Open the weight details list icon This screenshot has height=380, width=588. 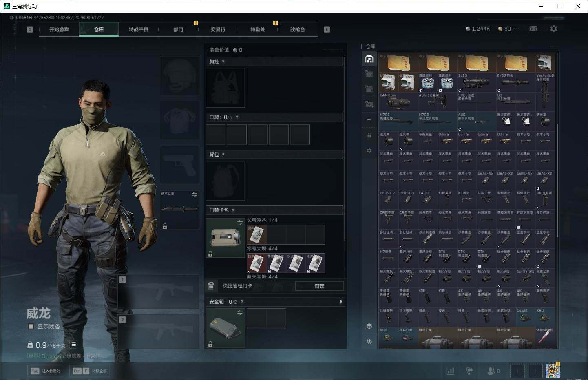click(x=73, y=345)
